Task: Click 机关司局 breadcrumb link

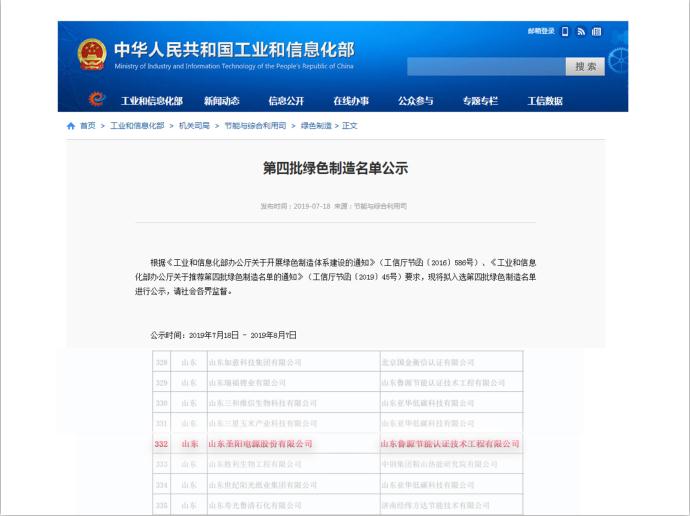Action: point(194,126)
